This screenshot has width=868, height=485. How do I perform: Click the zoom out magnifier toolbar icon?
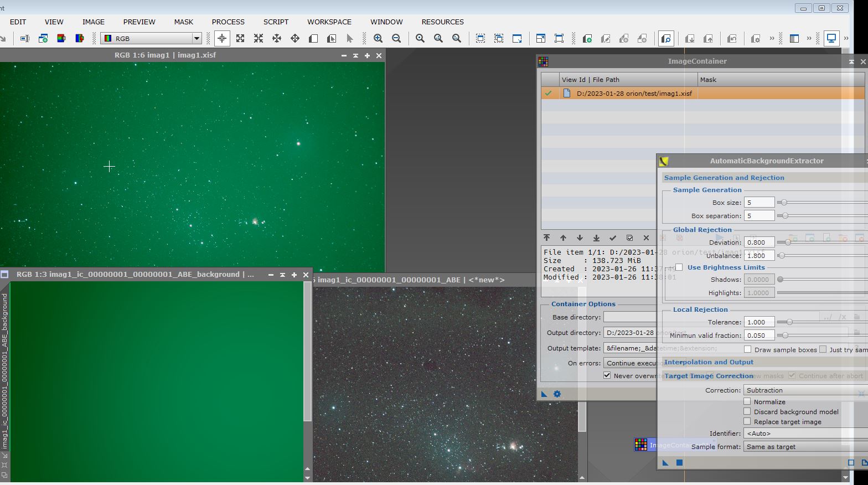coord(396,38)
